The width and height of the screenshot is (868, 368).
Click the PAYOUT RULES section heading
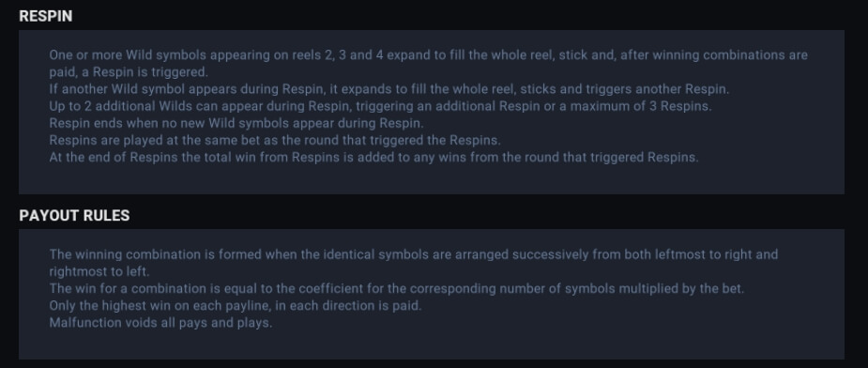click(74, 216)
